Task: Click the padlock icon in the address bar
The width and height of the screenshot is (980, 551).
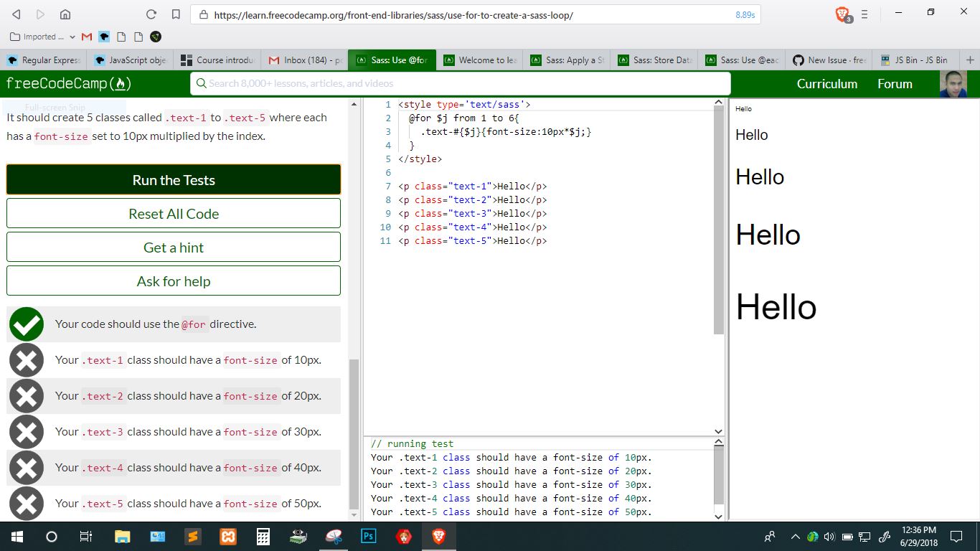Action: [x=204, y=14]
